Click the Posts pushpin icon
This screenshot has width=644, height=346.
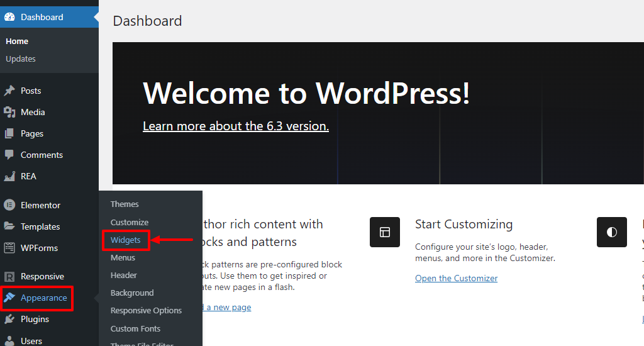pos(9,91)
